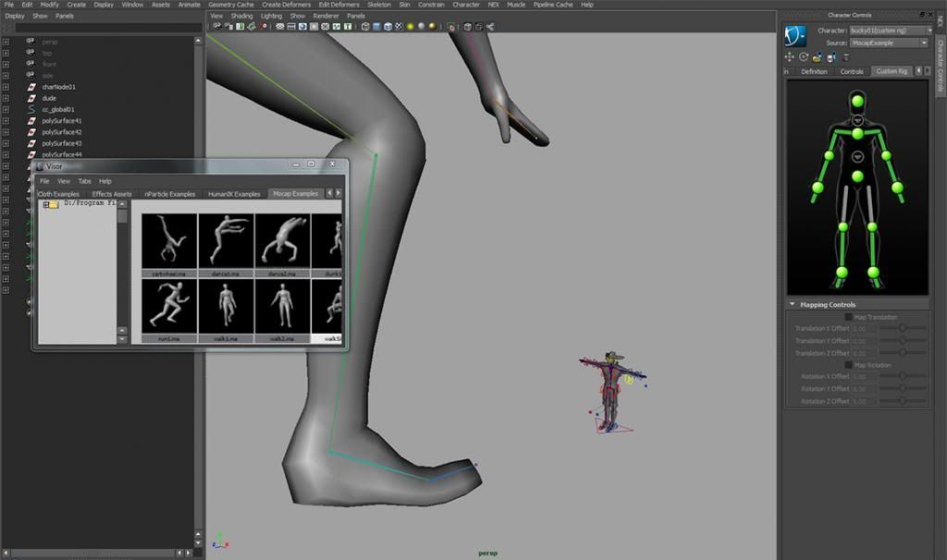Open the Skeleton menu

[x=379, y=5]
